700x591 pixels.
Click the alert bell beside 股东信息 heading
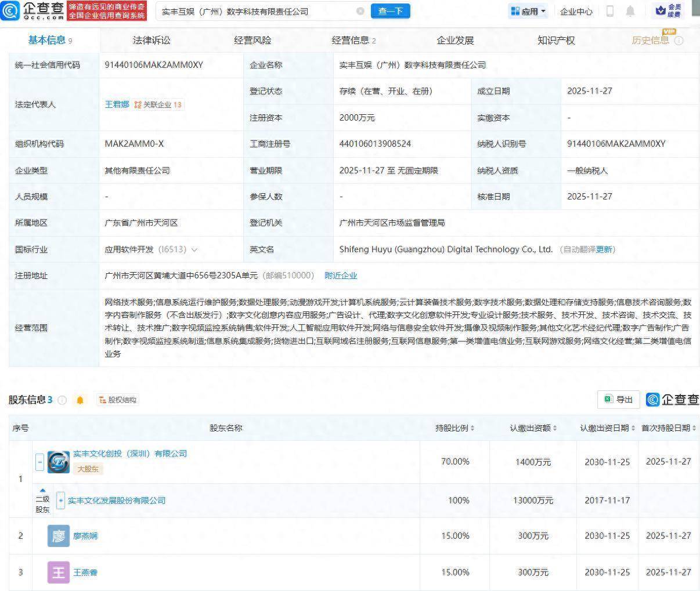pos(80,400)
